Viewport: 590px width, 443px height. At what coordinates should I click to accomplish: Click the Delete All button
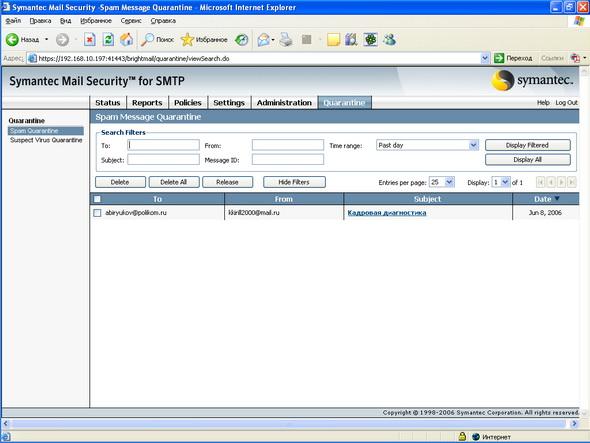pos(173,182)
